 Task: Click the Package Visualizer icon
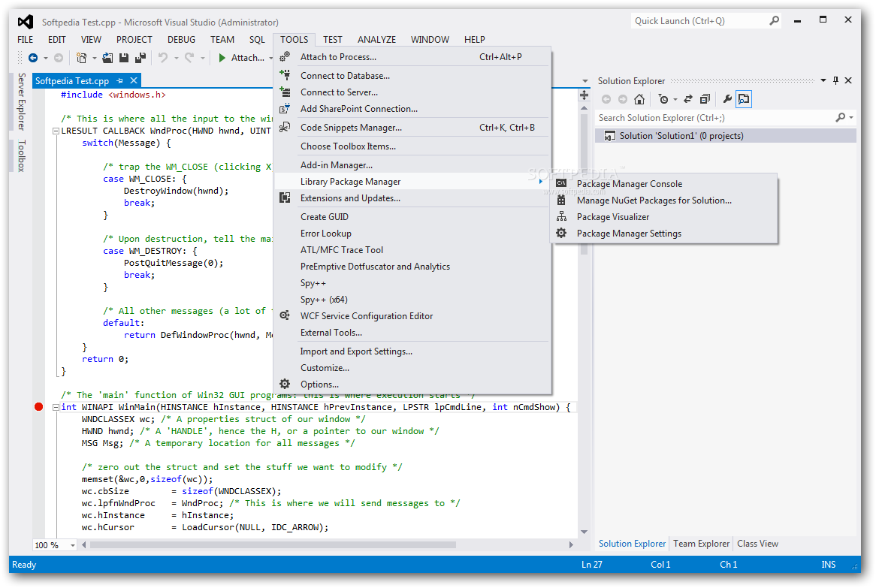[561, 217]
